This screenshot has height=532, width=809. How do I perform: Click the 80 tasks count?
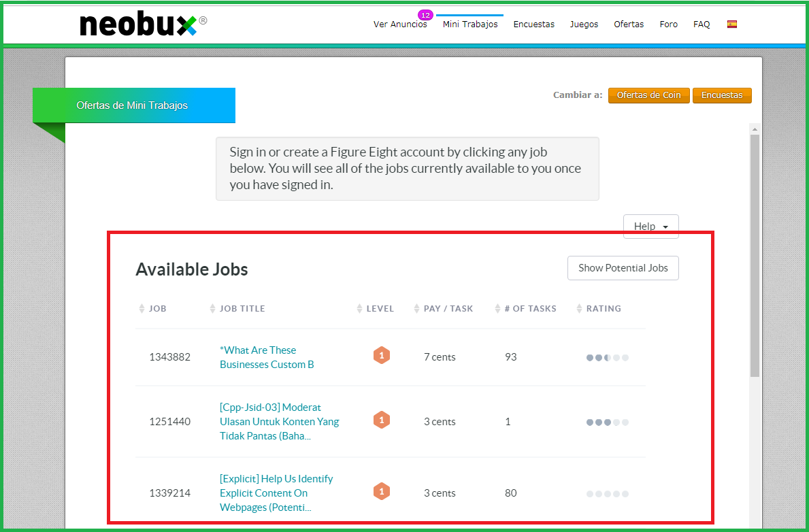[511, 493]
